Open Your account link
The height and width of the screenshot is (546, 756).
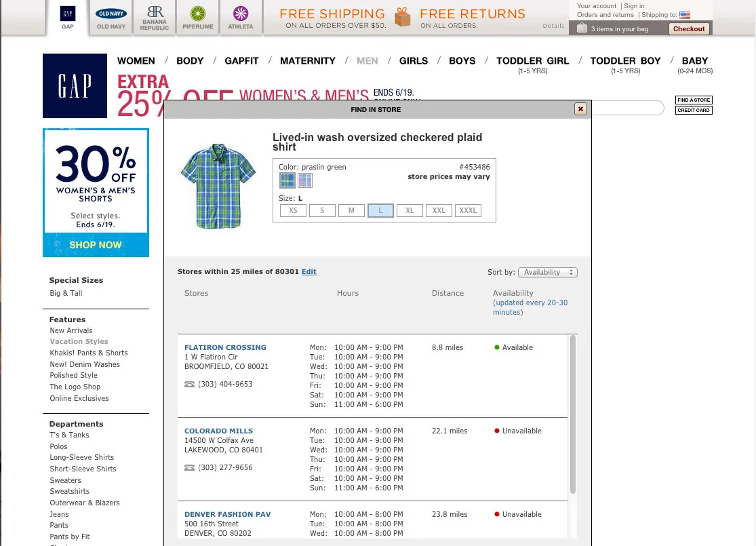click(x=597, y=6)
